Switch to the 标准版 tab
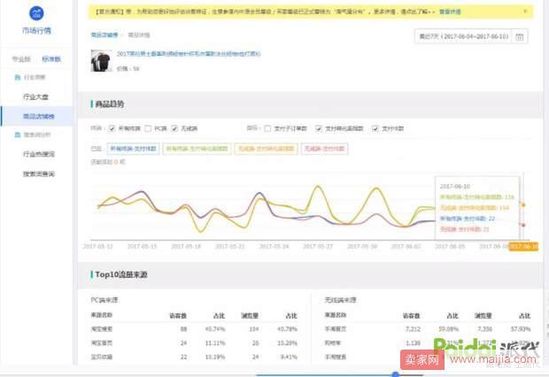 (x=51, y=59)
